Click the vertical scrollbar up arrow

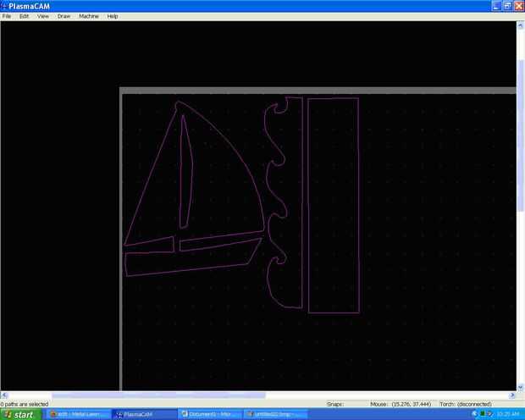(x=520, y=25)
